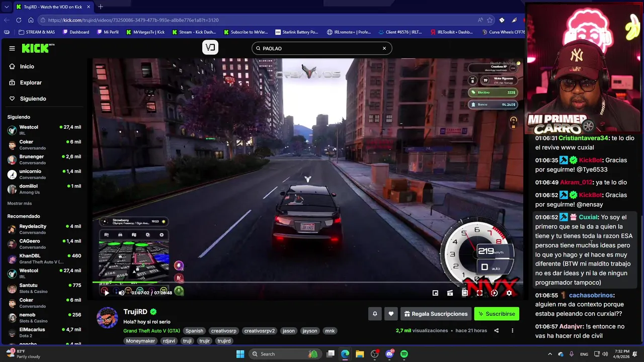Screen dimensions: 644x362
Task: Open the Mi Perfil bookmark
Action: pos(108,32)
